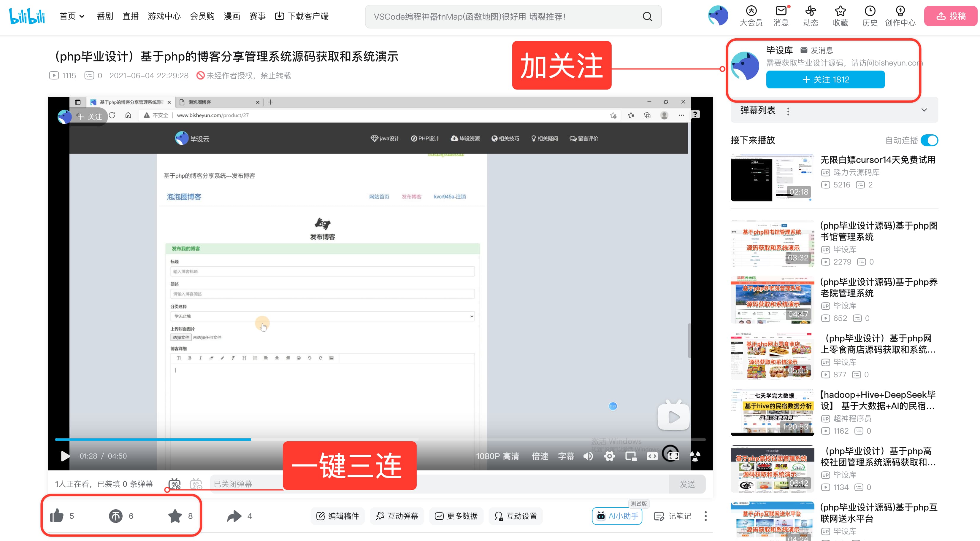Image resolution: width=980 pixels, height=541 pixels.
Task: Open the cursor14天 recommended video thumbnail
Action: point(772,178)
